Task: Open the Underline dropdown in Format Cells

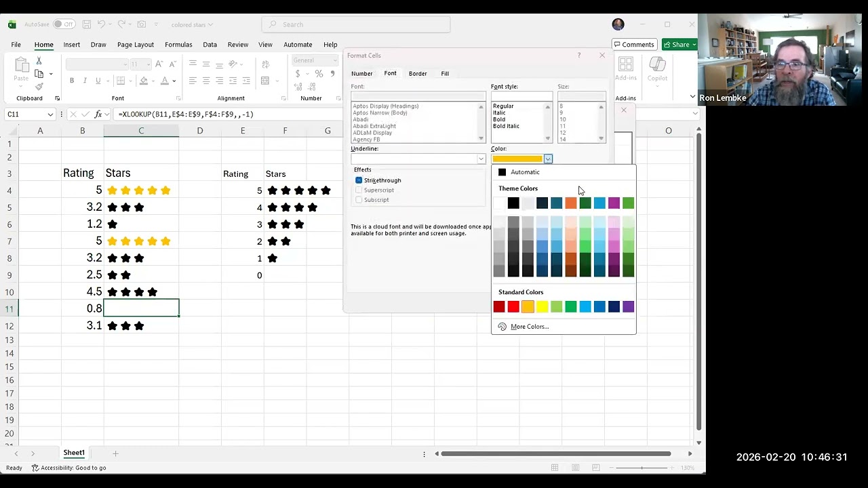Action: pyautogui.click(x=481, y=159)
